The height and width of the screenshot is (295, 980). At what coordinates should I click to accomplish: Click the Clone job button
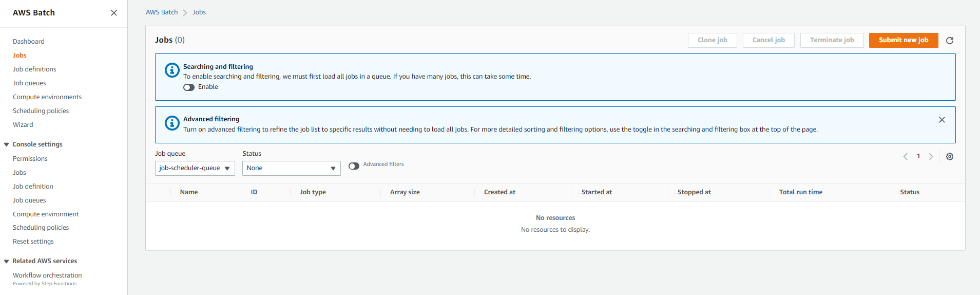713,40
